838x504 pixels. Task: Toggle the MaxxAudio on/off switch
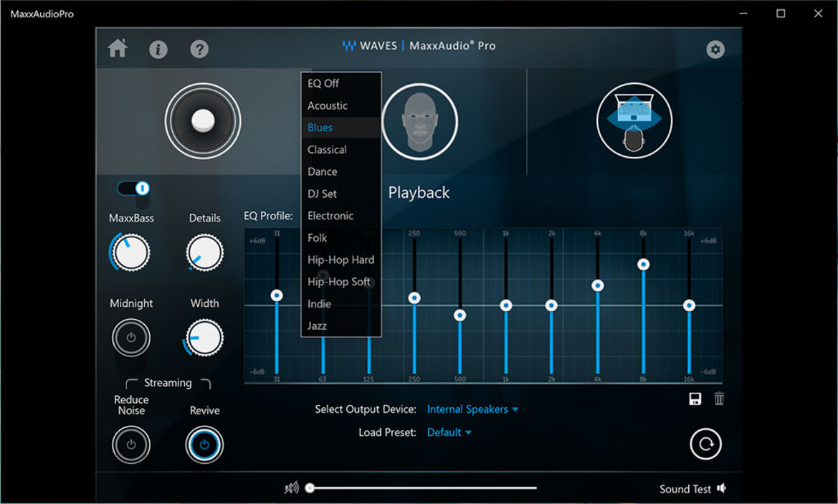coord(133,188)
